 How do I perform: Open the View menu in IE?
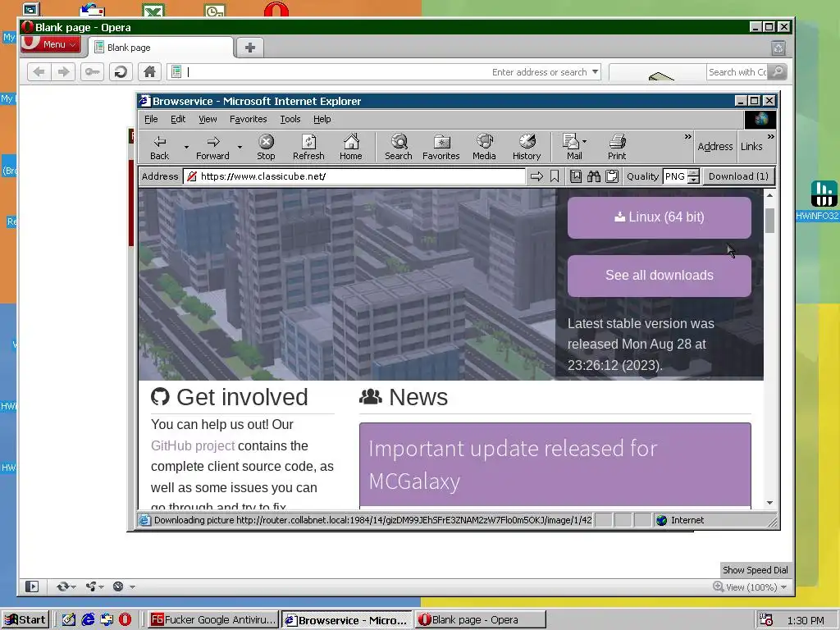[208, 119]
